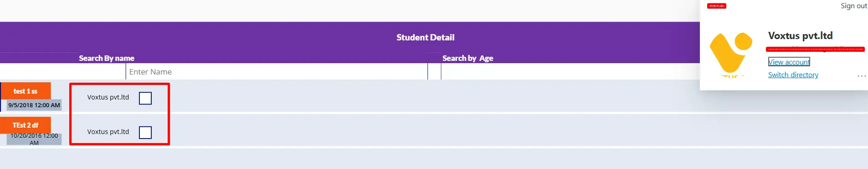This screenshot has height=169, width=868.
Task: Focus the Enter Name search field
Action: click(277, 72)
